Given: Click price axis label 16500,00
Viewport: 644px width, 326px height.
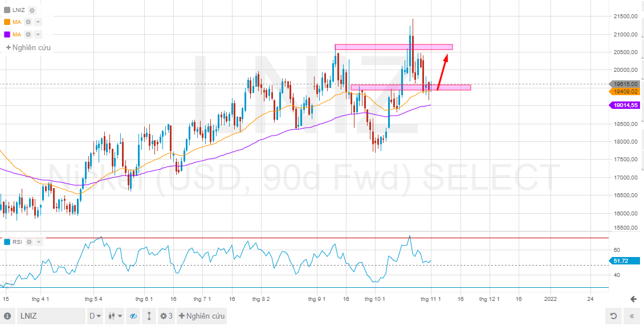Looking at the screenshot, I should click(x=625, y=196).
